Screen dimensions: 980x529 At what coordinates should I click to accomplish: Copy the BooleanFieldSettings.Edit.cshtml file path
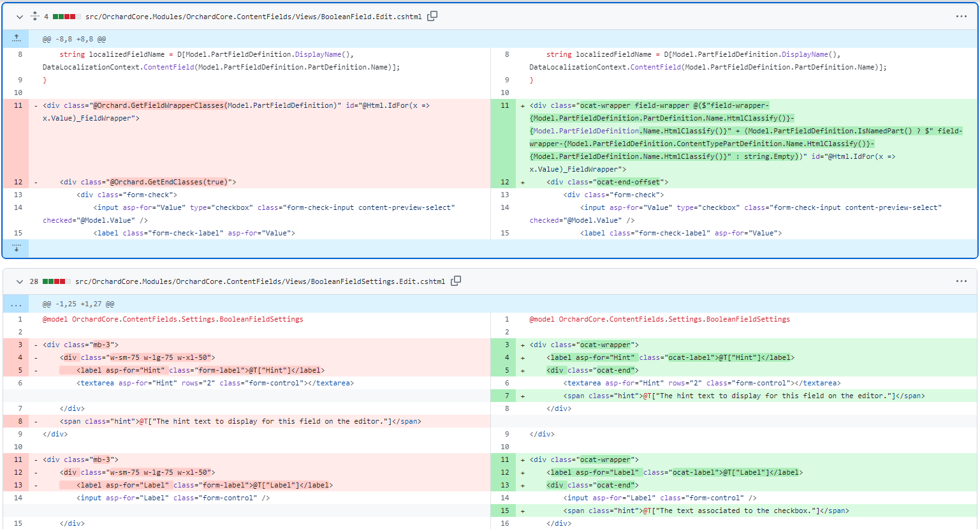(x=456, y=281)
